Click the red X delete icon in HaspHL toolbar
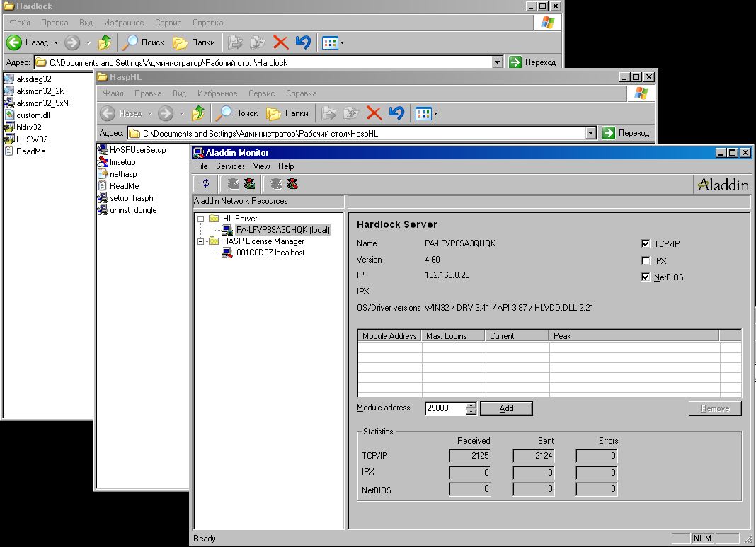Screen dimensions: 756x547 (x=374, y=113)
